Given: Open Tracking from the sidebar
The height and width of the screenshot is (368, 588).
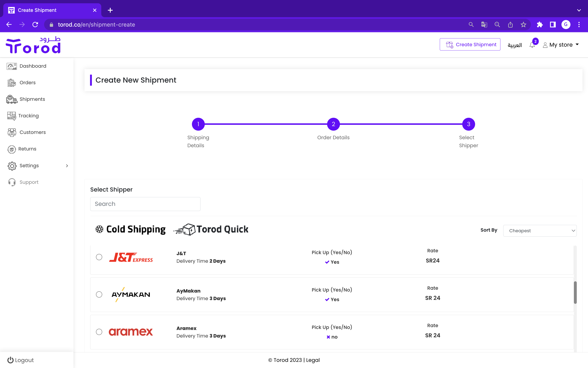Looking at the screenshot, I should pos(28,116).
